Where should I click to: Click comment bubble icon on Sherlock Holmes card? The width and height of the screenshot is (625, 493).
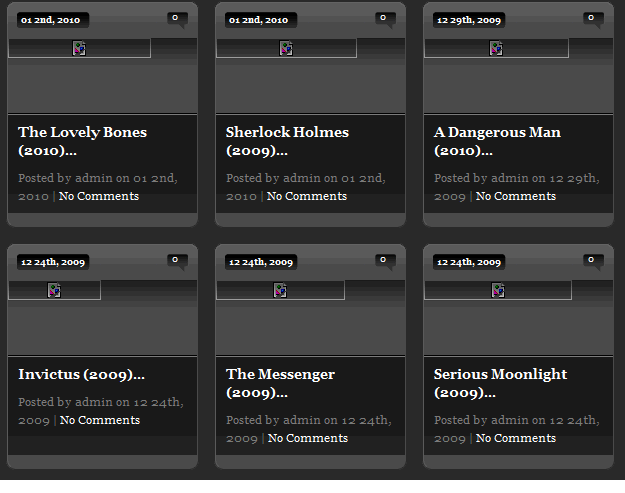coord(385,20)
